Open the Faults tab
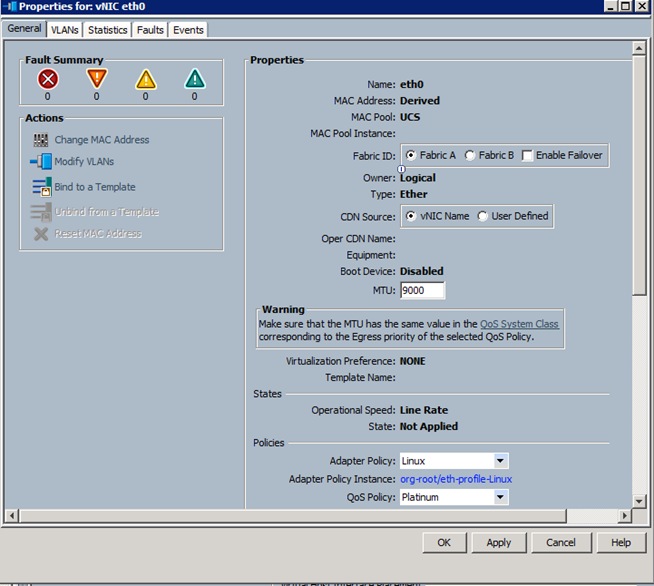This screenshot has width=654, height=586. (x=150, y=30)
